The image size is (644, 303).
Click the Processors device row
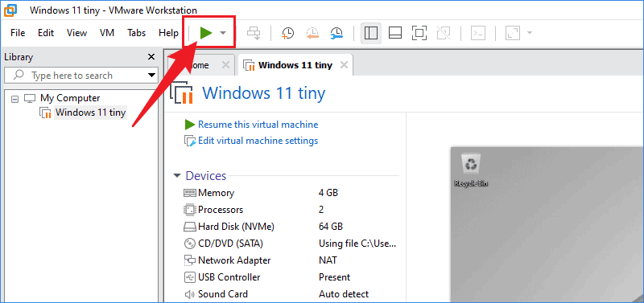[x=291, y=210]
